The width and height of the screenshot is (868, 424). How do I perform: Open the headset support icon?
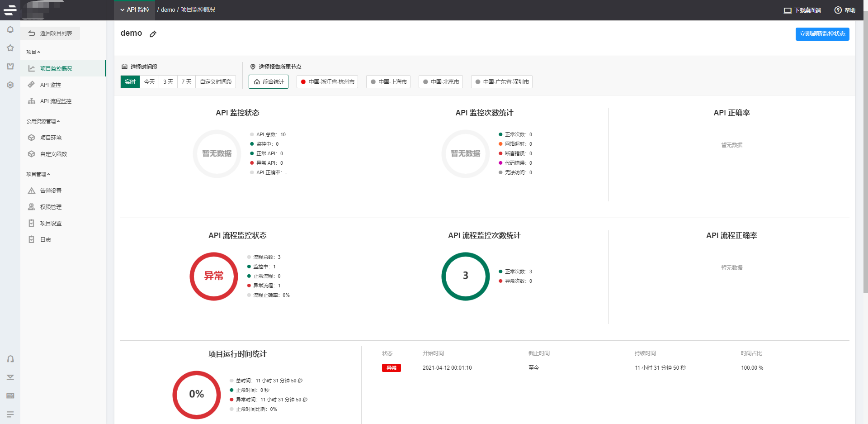(10, 359)
